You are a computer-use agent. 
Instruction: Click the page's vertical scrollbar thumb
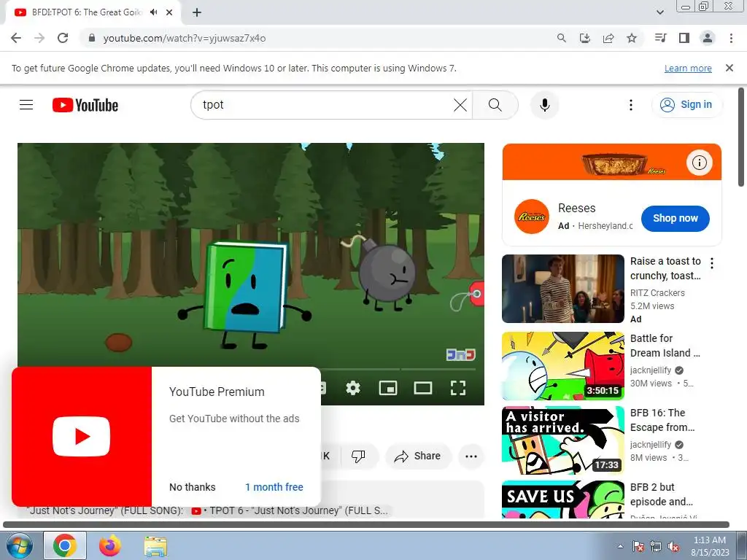(741, 136)
